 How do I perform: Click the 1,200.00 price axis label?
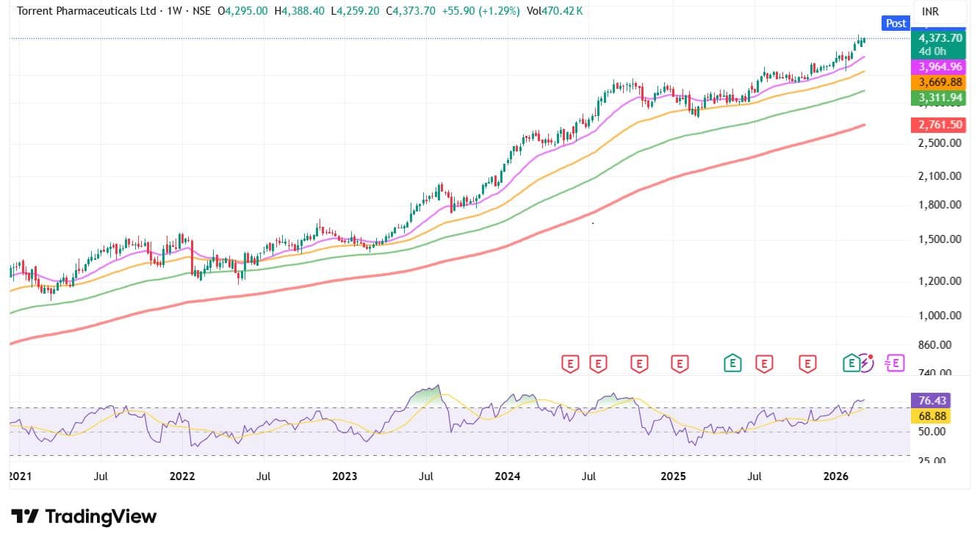click(939, 281)
